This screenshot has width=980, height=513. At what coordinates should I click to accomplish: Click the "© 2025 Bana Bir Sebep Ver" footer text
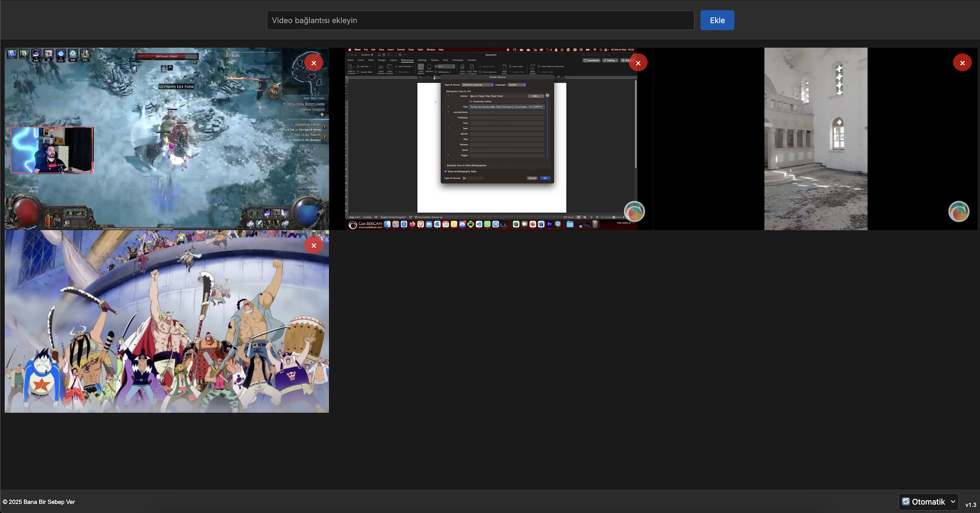[39, 502]
